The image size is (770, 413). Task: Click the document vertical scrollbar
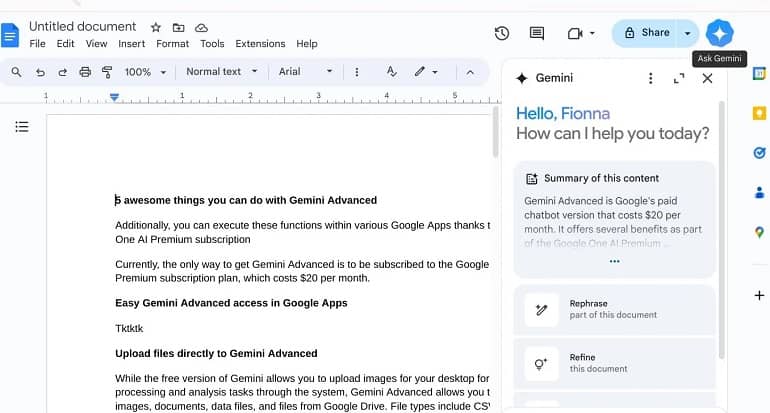pos(495,133)
